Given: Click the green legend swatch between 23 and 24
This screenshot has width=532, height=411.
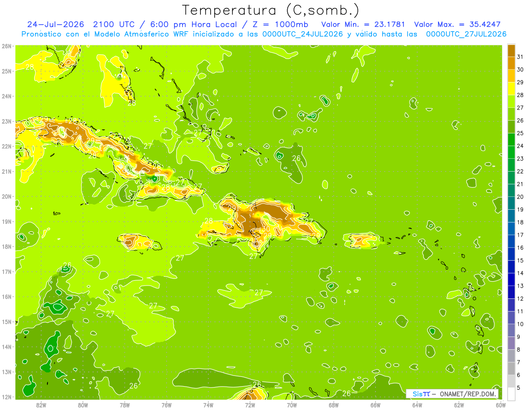Looking at the screenshot, I should [511, 152].
